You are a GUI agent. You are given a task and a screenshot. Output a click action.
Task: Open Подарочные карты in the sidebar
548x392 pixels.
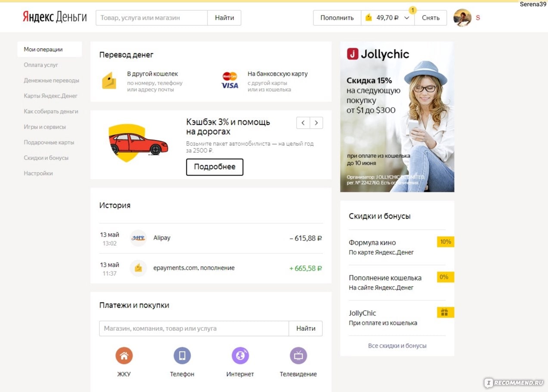coord(49,142)
